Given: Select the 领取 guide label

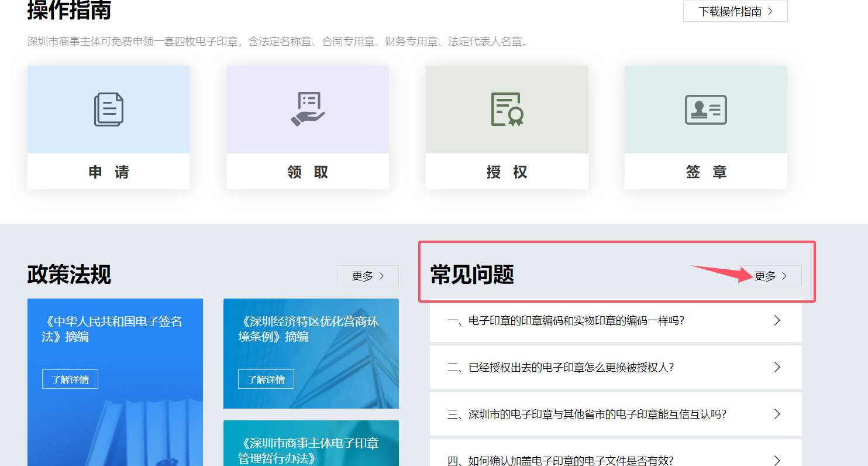Looking at the screenshot, I should [x=308, y=172].
